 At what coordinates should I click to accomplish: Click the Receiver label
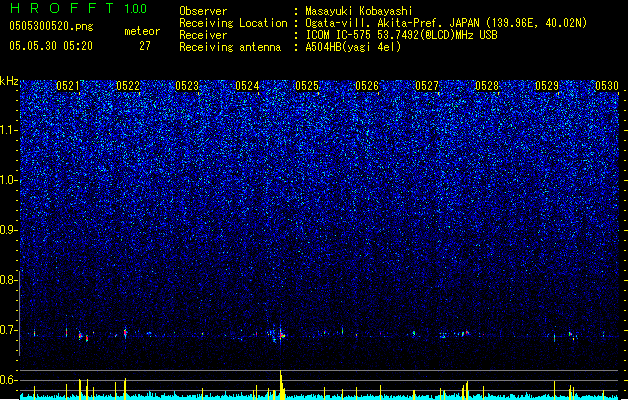click(x=203, y=35)
